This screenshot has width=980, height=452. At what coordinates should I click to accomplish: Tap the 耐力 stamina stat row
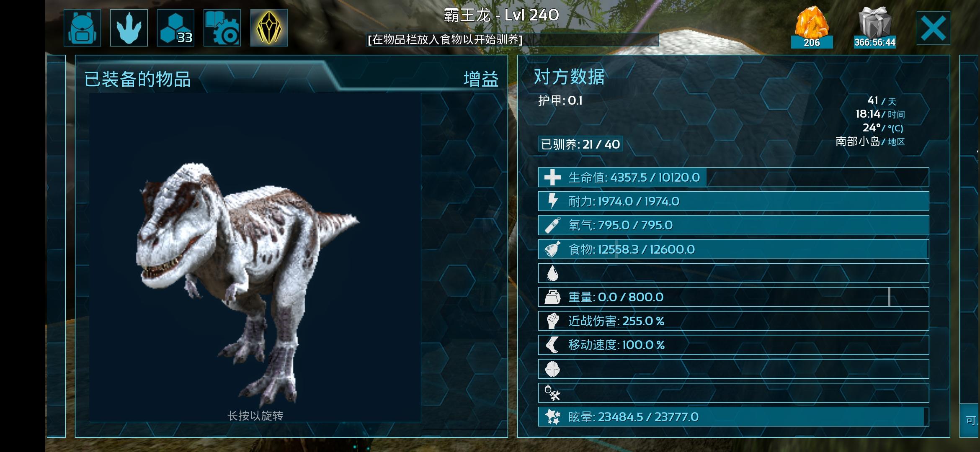click(x=733, y=201)
